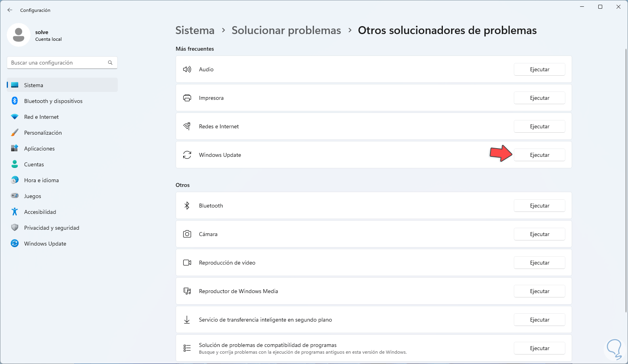
Task: Run the Cámara troubleshooter
Action: click(x=539, y=234)
